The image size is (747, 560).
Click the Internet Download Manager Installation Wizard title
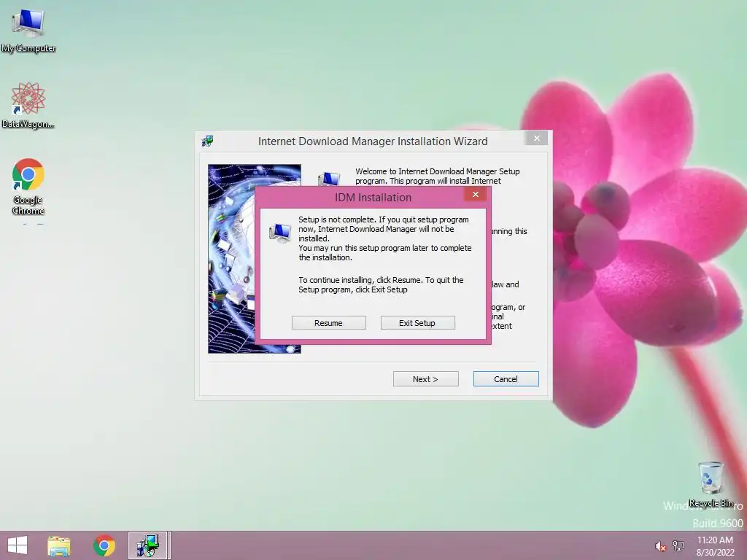[373, 141]
